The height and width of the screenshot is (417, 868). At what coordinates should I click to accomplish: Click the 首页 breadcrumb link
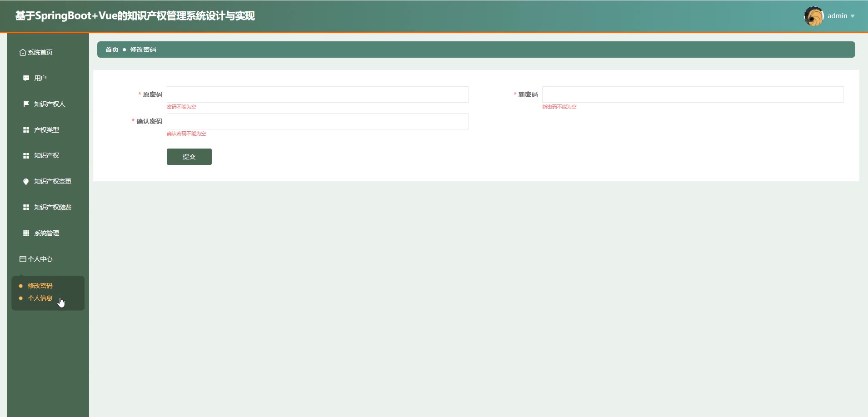coord(112,50)
